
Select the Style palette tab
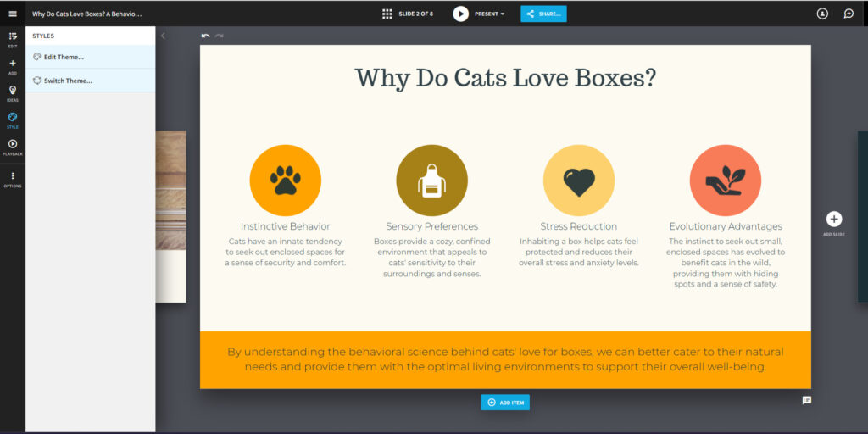pos(13,120)
